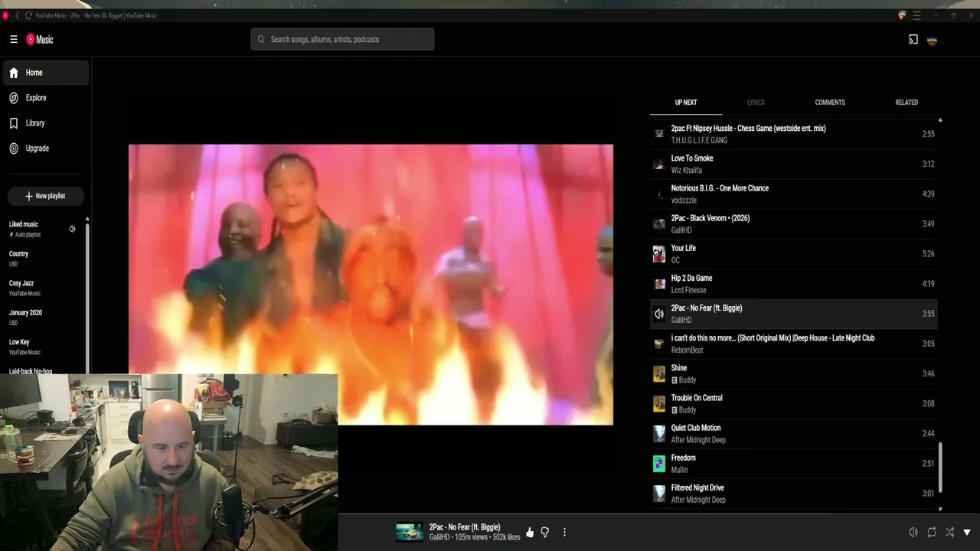Click the Freedom track thumbnail

[659, 464]
